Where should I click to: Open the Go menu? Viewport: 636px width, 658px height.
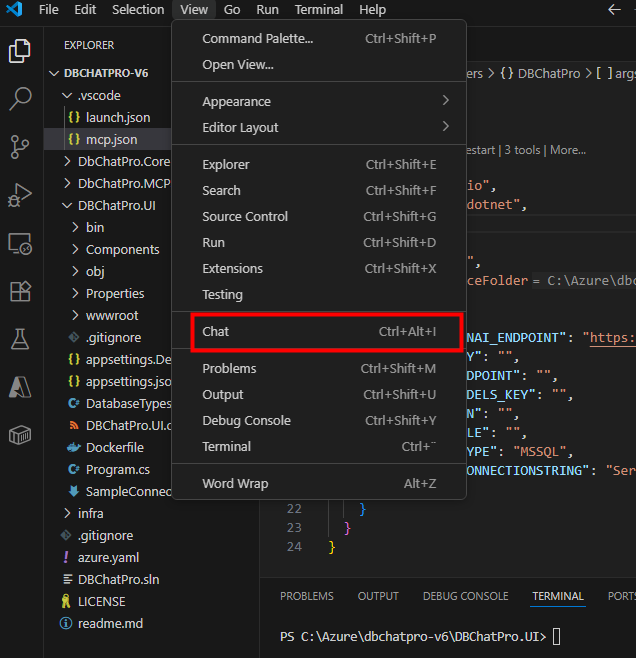coord(232,9)
